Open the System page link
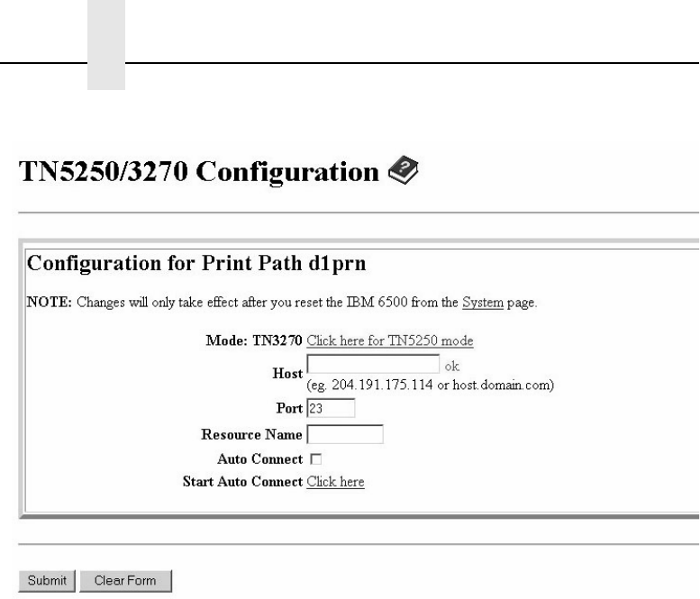Screen dimensions: 700x599 [x=483, y=302]
